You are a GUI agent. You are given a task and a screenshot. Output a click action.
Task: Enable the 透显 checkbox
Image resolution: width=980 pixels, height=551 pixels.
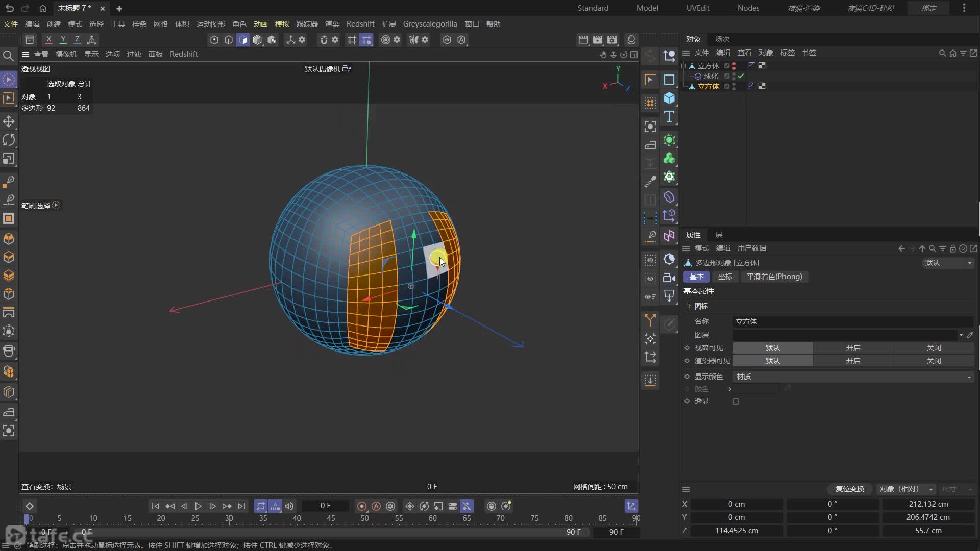(736, 402)
